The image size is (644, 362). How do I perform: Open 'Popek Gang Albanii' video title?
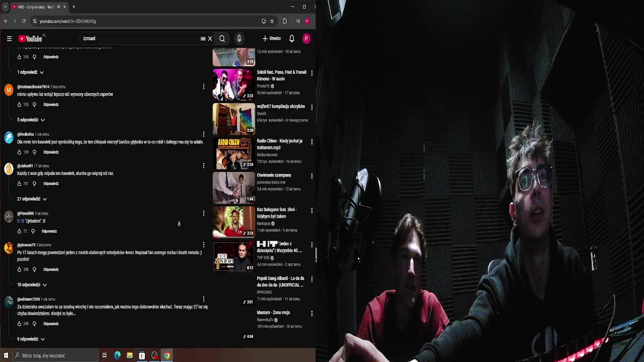click(x=281, y=282)
